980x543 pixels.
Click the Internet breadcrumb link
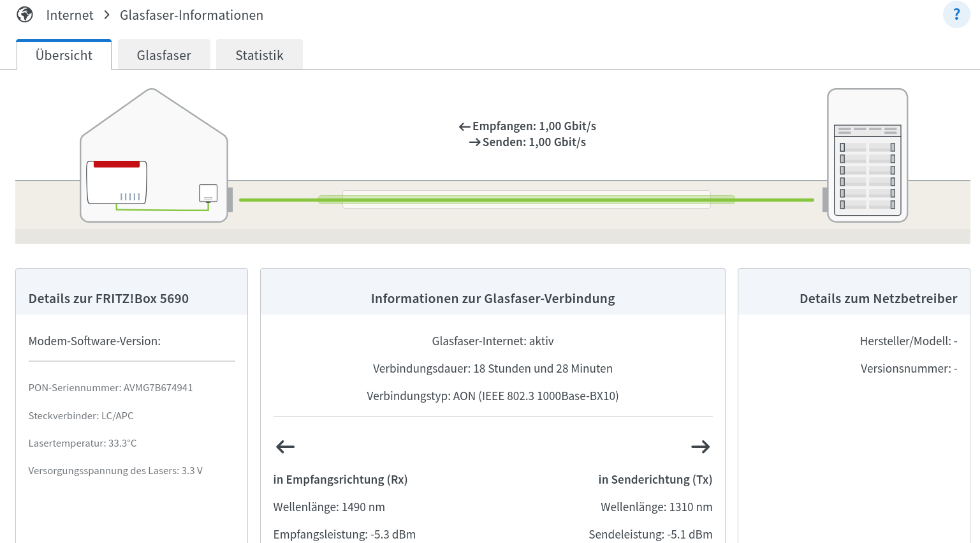(69, 15)
